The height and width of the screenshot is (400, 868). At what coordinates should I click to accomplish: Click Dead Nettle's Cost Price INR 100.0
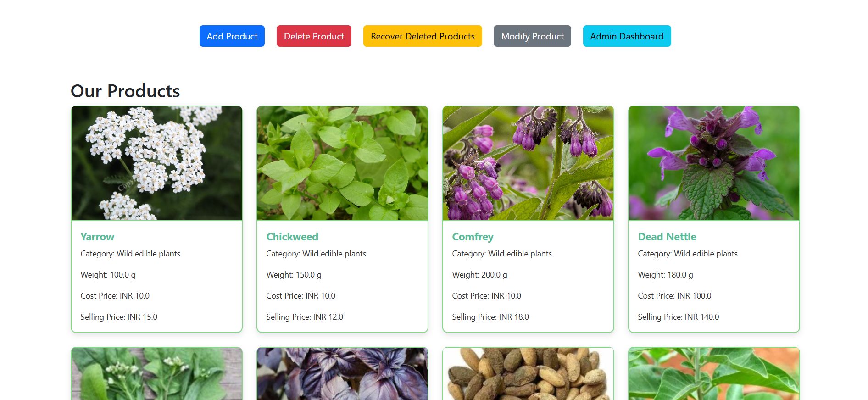pyautogui.click(x=674, y=296)
